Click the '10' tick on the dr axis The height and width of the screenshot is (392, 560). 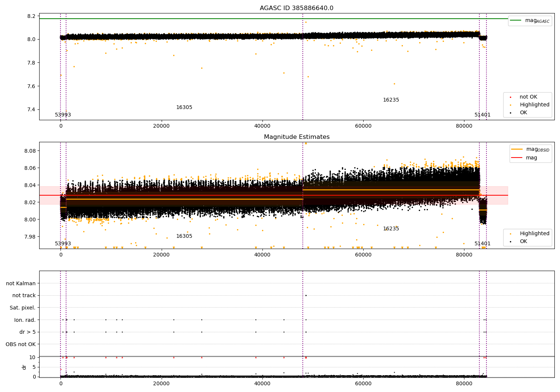click(x=32, y=358)
